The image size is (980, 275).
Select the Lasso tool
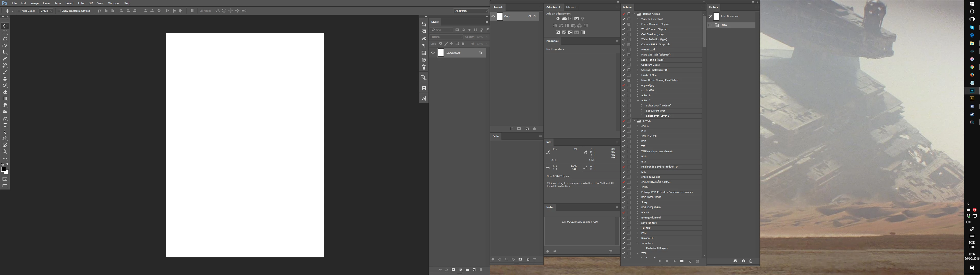pos(5,39)
